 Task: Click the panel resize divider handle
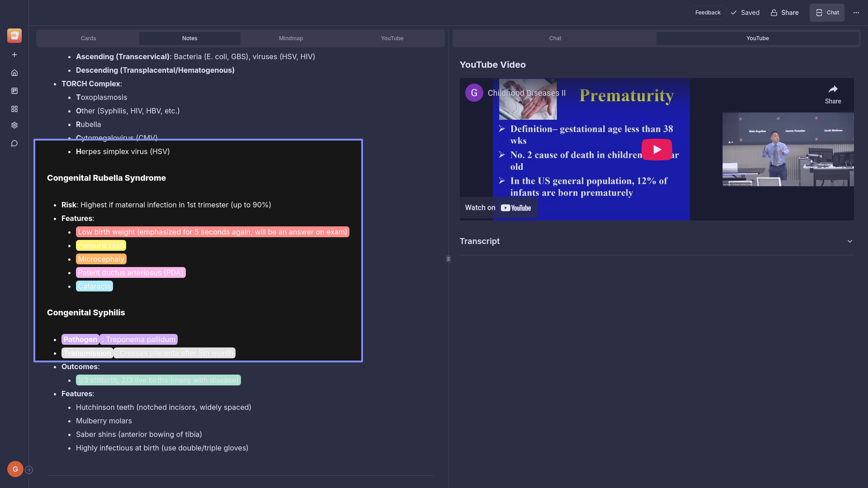click(x=448, y=259)
